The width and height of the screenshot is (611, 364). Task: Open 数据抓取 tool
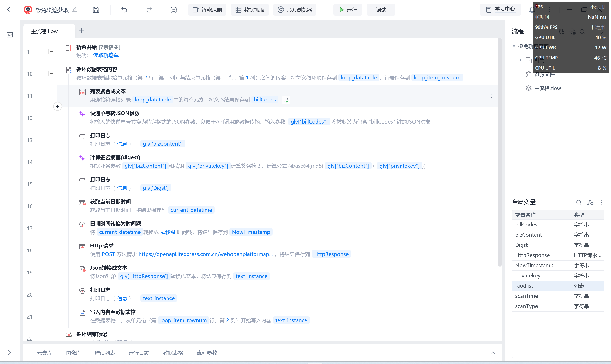pyautogui.click(x=250, y=10)
